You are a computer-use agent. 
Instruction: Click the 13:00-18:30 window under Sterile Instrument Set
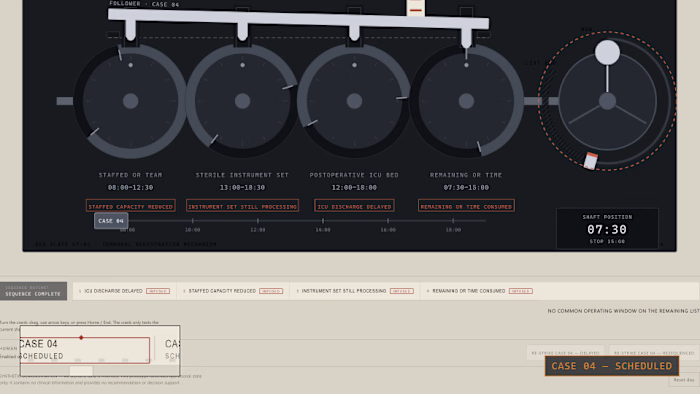[x=242, y=187]
